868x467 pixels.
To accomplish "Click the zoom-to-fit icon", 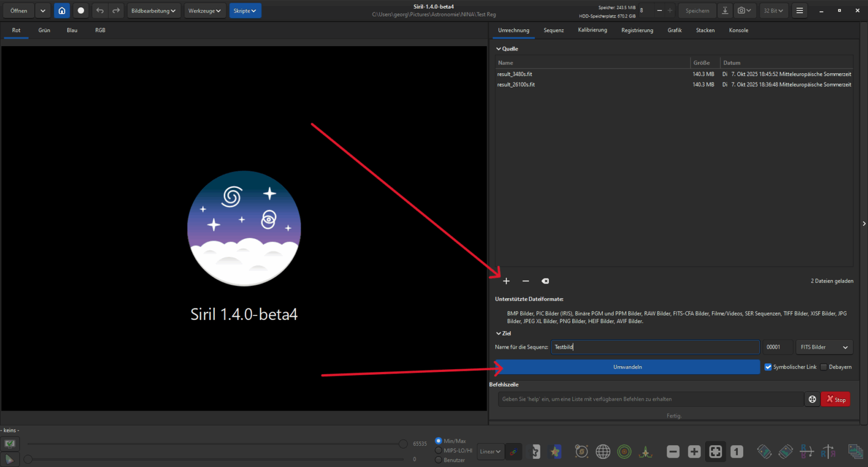I will pyautogui.click(x=716, y=451).
